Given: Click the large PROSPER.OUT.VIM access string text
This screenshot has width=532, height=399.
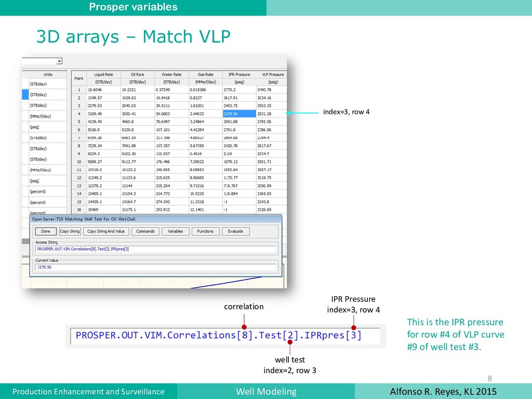Looking at the screenshot, I should point(219,335).
